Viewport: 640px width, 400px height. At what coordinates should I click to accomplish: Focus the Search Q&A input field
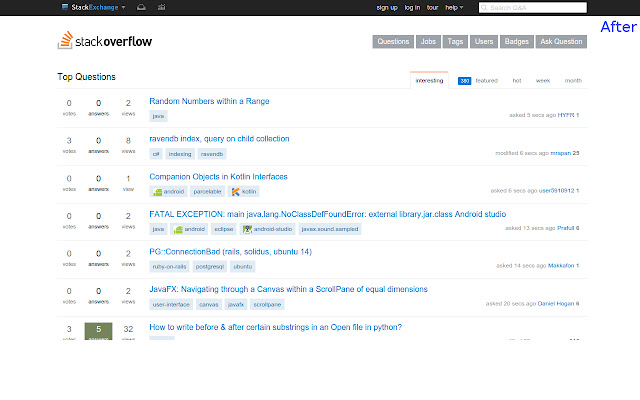click(533, 7)
